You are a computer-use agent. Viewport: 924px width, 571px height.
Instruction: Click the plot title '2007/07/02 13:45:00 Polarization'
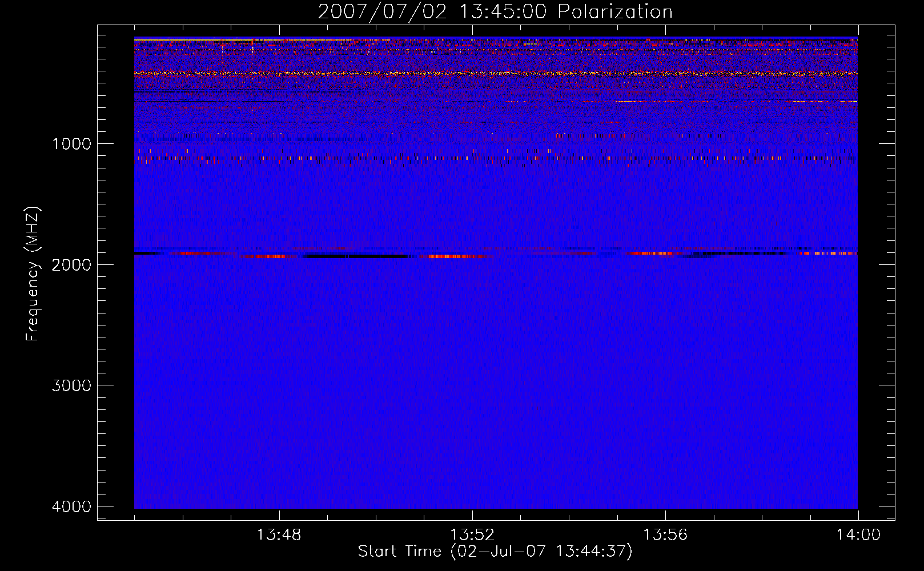(495, 11)
